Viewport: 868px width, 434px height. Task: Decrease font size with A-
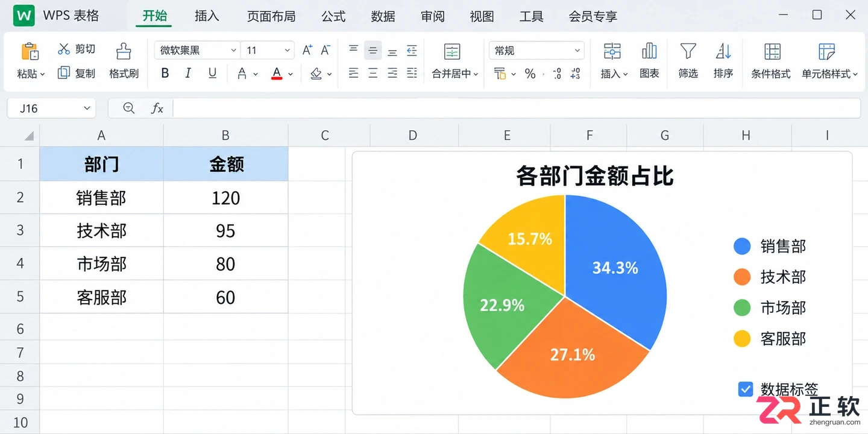(x=325, y=50)
